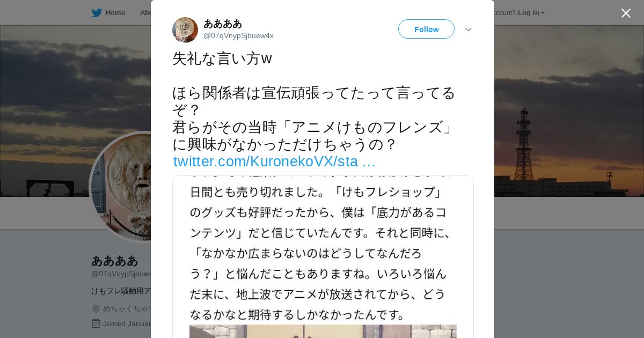644x338 pixels.
Task: Go to Home in top navigation
Action: tap(115, 13)
